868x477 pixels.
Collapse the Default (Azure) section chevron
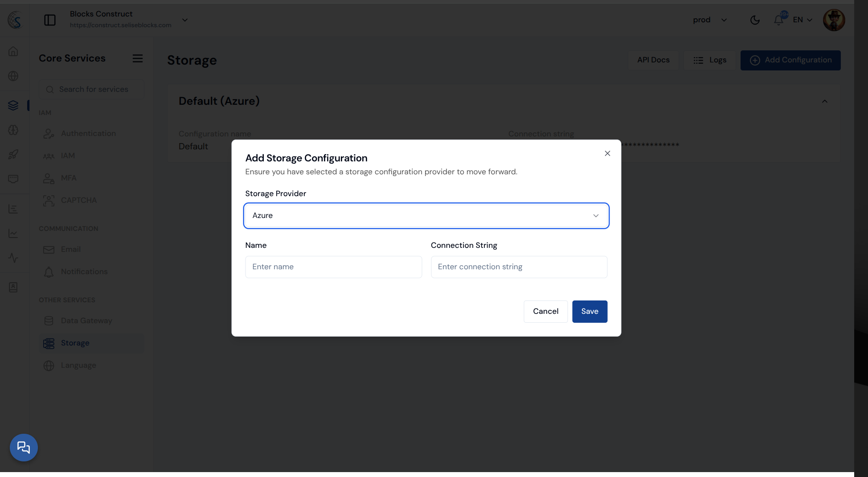click(825, 102)
